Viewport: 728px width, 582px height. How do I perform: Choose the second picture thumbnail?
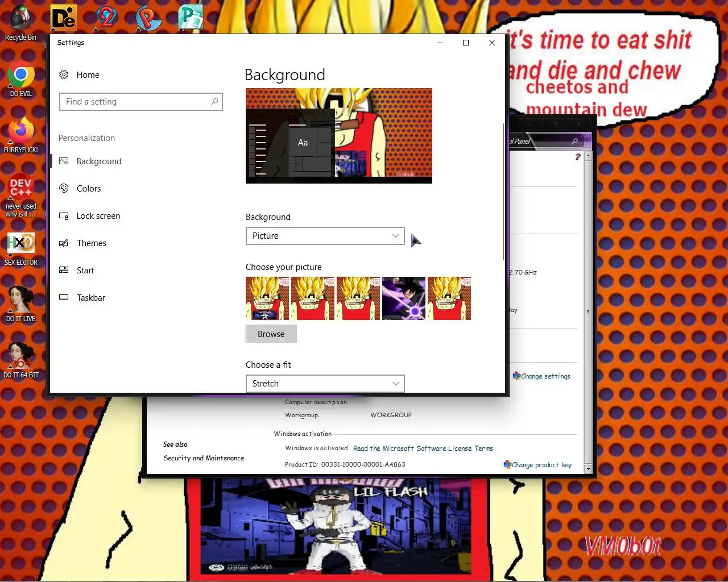(x=313, y=298)
